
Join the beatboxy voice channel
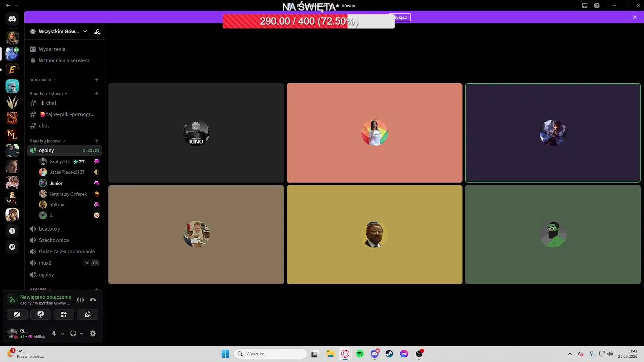[x=64, y=229]
